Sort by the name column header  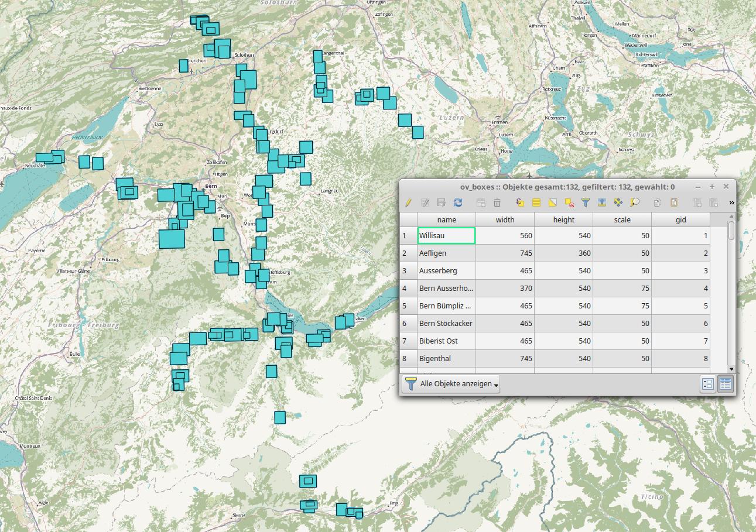(x=446, y=220)
